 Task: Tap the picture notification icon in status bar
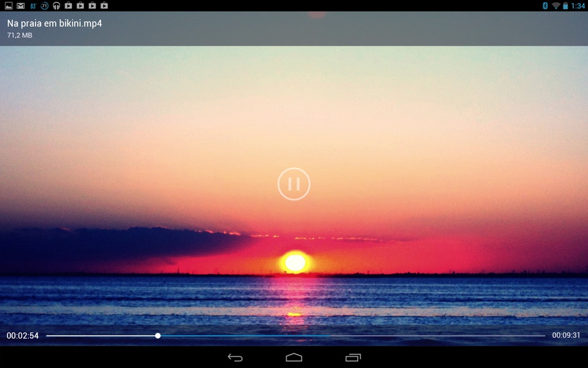tap(9, 6)
